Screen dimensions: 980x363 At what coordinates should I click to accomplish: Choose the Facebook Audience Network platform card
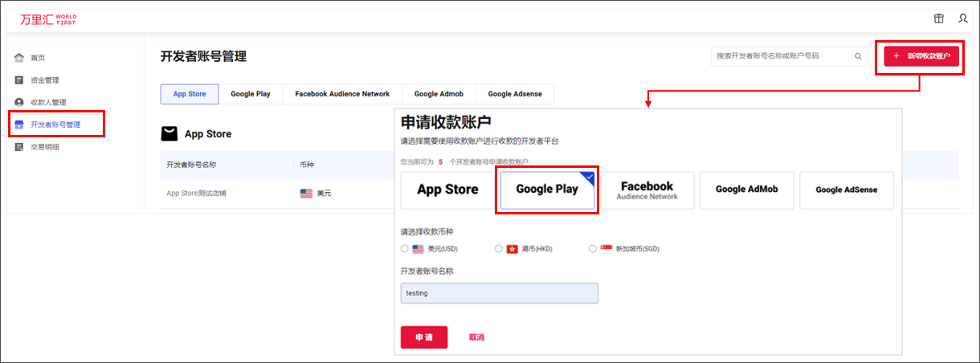coord(647,190)
